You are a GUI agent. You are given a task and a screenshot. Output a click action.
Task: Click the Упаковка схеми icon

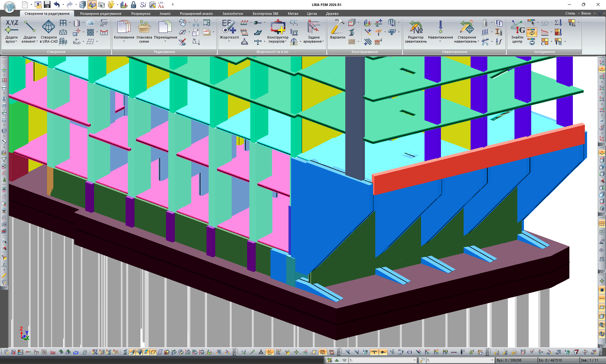pos(144,27)
